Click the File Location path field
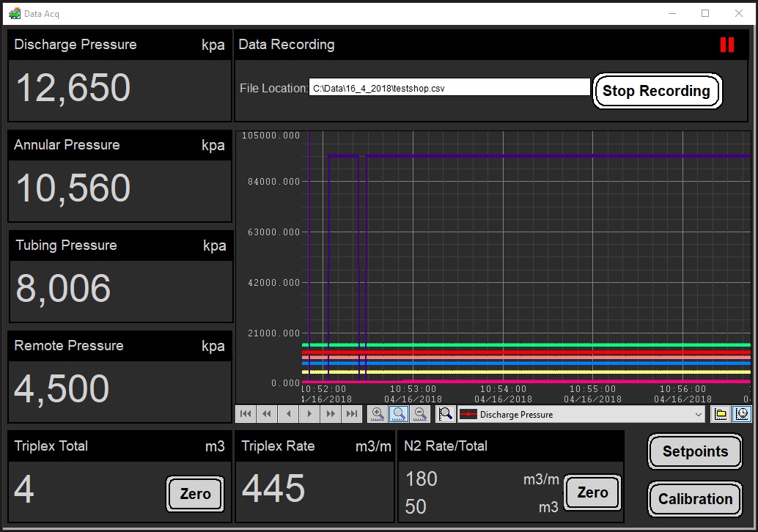758x532 pixels. pos(449,88)
